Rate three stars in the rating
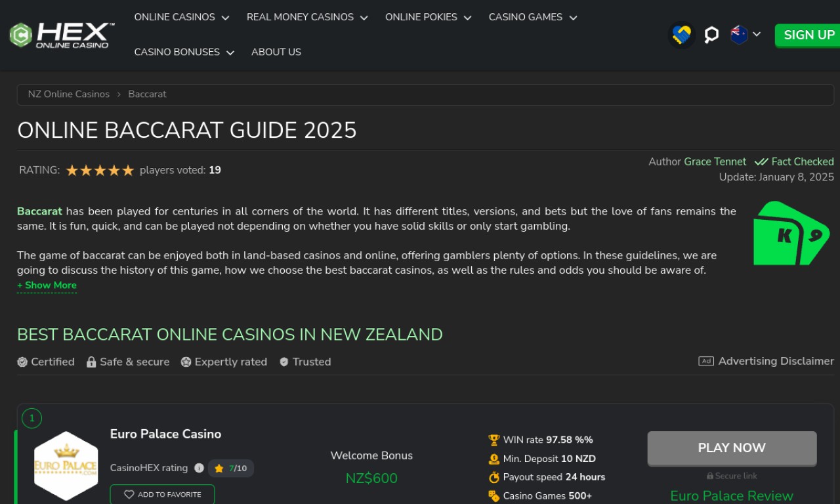 (x=100, y=171)
